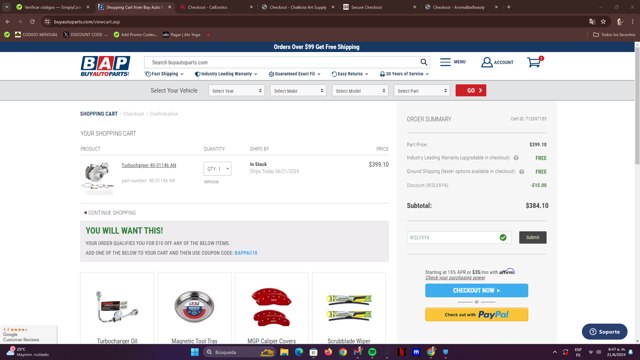
Task: Open File Explorer from the taskbar
Action: [284, 352]
